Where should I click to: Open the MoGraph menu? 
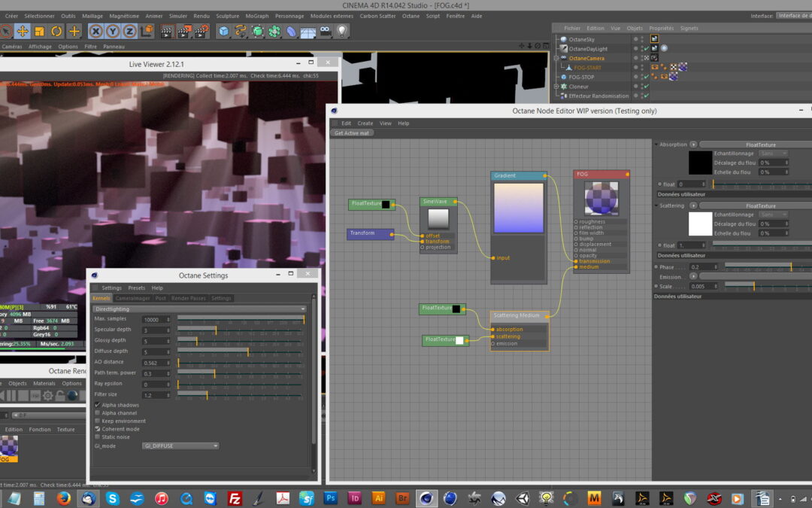tap(256, 16)
